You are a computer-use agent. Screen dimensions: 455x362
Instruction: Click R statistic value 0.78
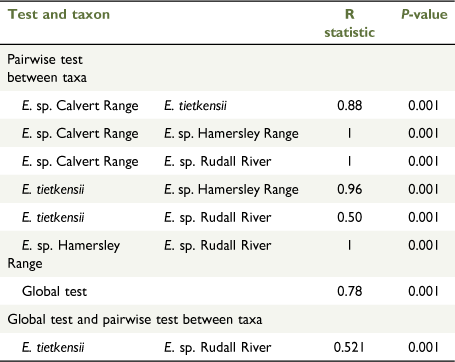coord(350,291)
